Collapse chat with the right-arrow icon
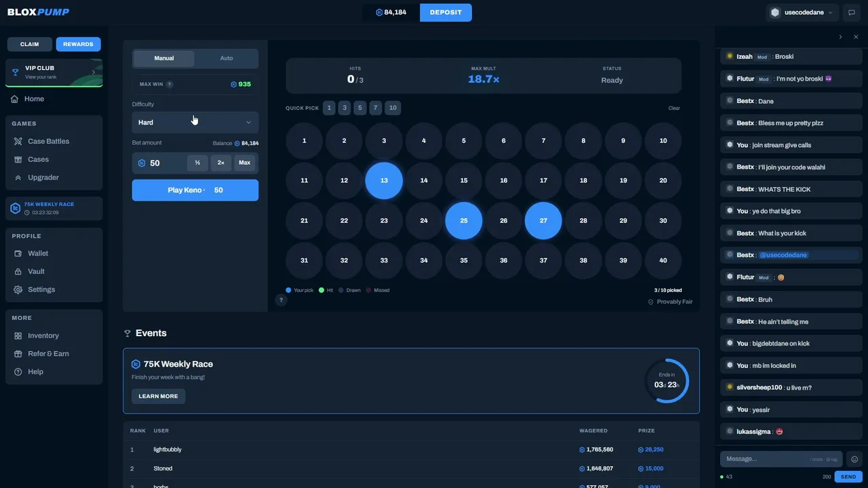Viewport: 868px width, 488px height. [841, 37]
